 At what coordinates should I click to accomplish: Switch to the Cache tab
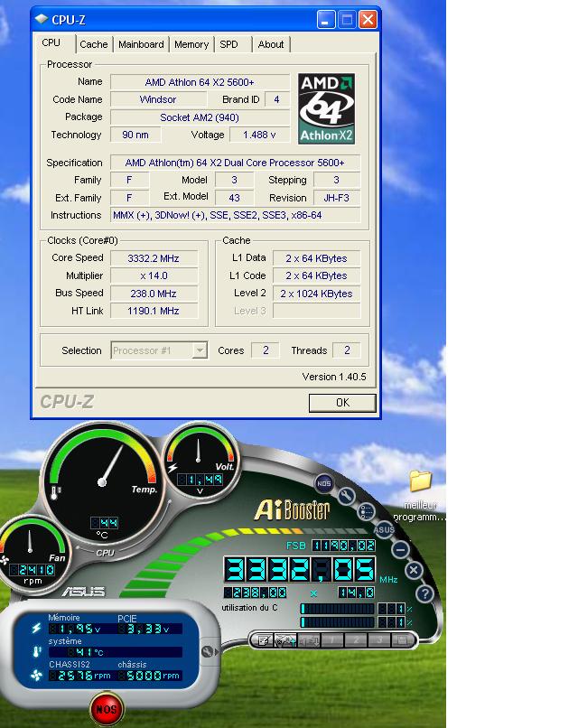(x=94, y=44)
